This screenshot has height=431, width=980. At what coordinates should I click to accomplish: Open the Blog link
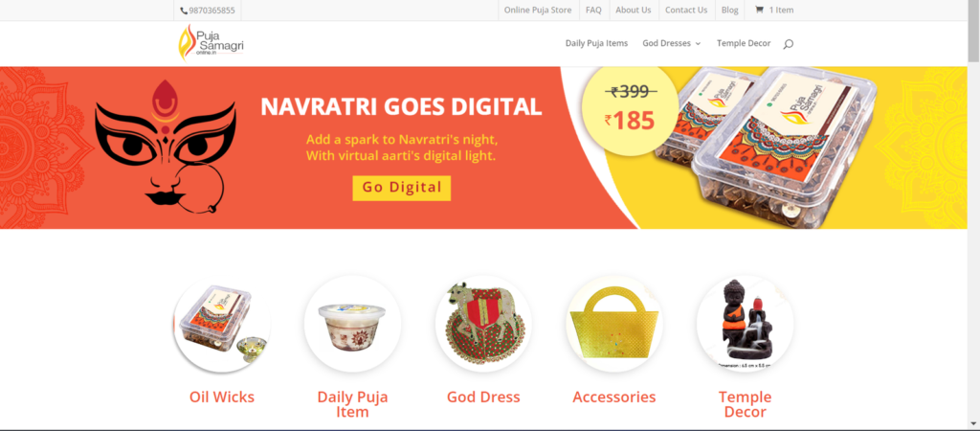pyautogui.click(x=729, y=10)
